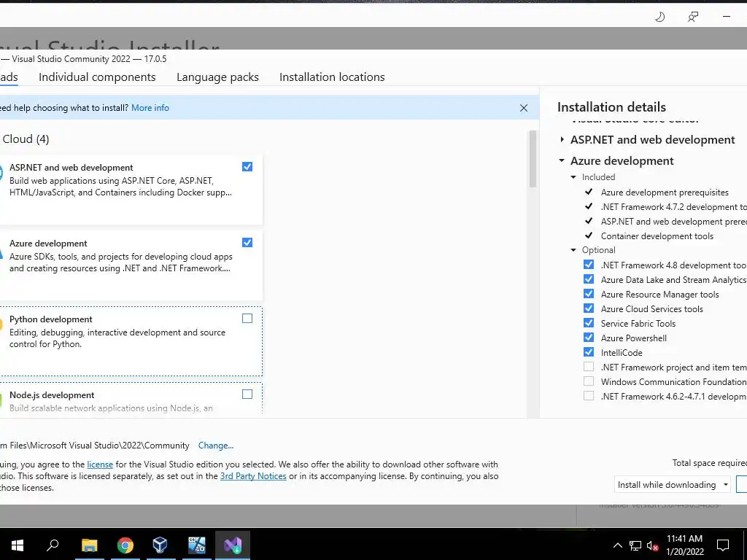Dismiss the help info banner
The width and height of the screenshot is (747, 560).
(x=524, y=108)
